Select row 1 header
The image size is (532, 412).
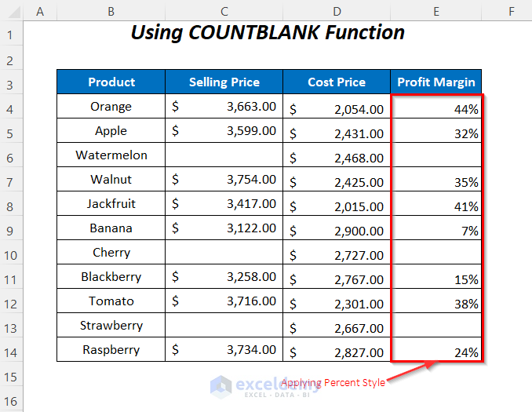[x=10, y=35]
